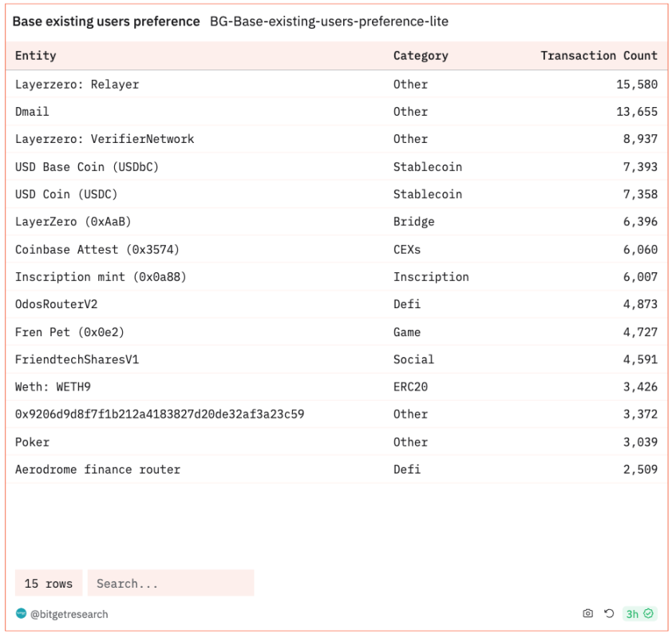Click the Coinbase Attest (0x3574) cell
Screen dimensions: 672x638
97,250
